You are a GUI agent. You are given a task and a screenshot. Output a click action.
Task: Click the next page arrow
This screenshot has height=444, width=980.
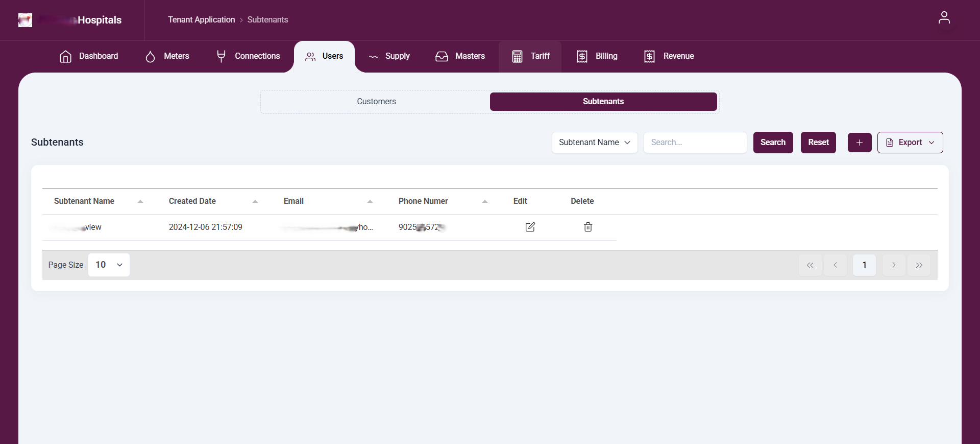pyautogui.click(x=893, y=265)
